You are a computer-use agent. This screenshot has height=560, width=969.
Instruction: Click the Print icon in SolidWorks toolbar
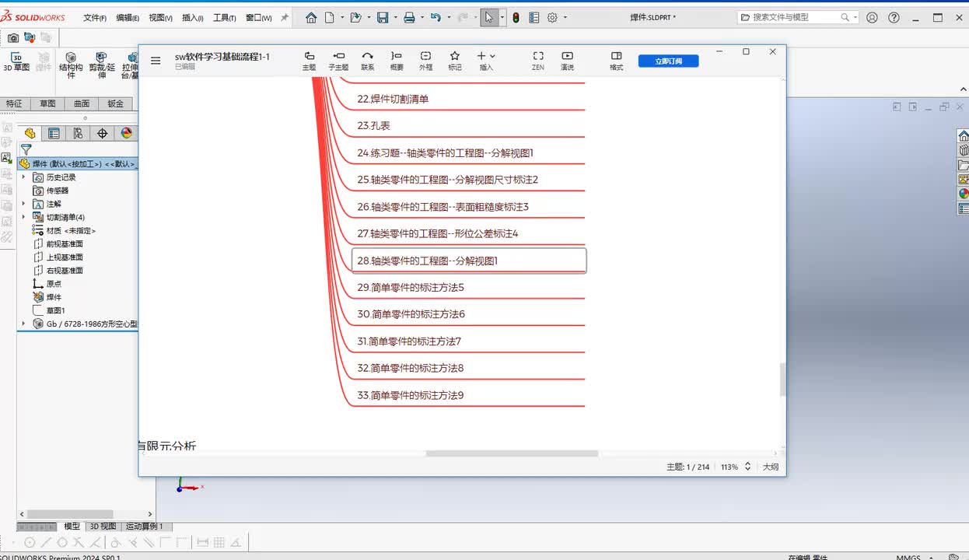(409, 17)
